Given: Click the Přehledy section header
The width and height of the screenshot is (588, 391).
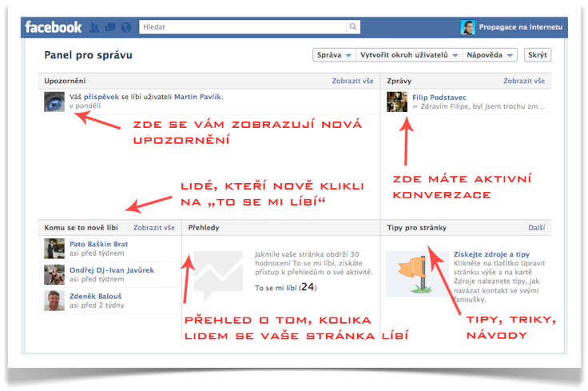Looking at the screenshot, I should (204, 227).
